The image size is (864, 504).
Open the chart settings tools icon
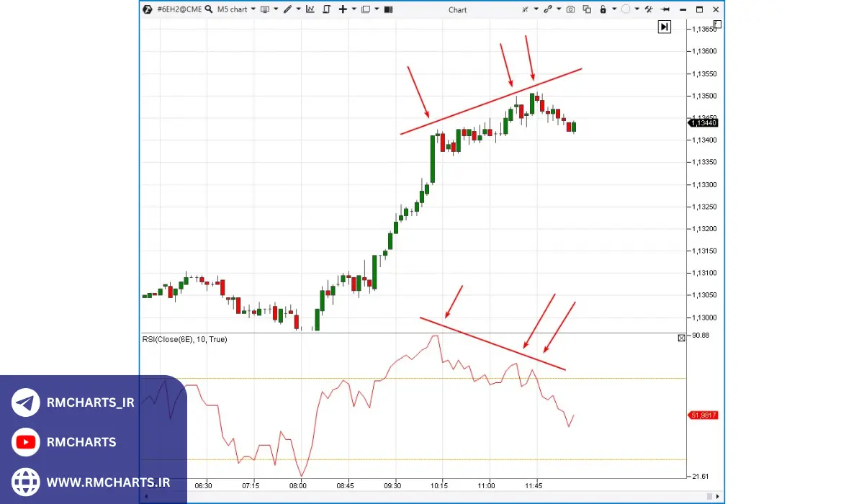click(x=648, y=9)
